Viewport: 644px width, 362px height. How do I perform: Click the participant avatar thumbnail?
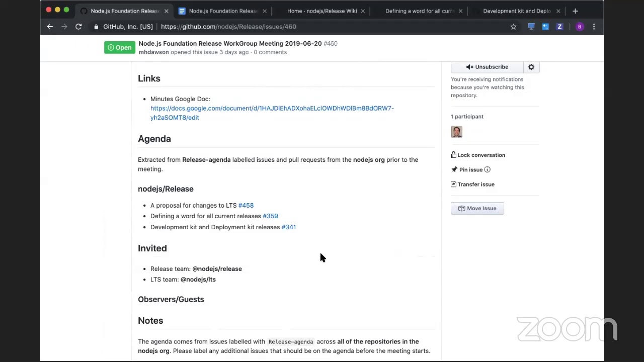(x=456, y=132)
